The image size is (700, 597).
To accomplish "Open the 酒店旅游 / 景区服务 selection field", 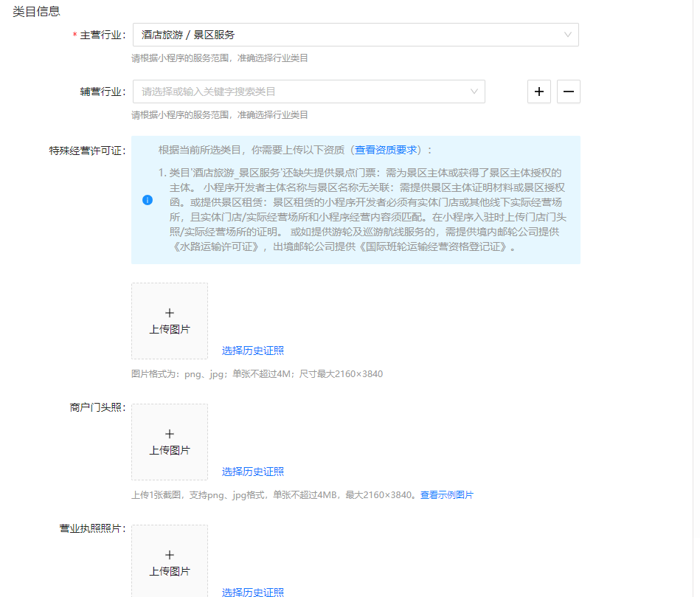I will [347, 35].
